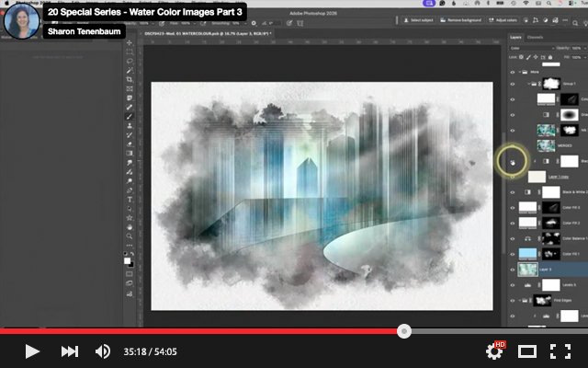Select the active Brush tool

130,117
